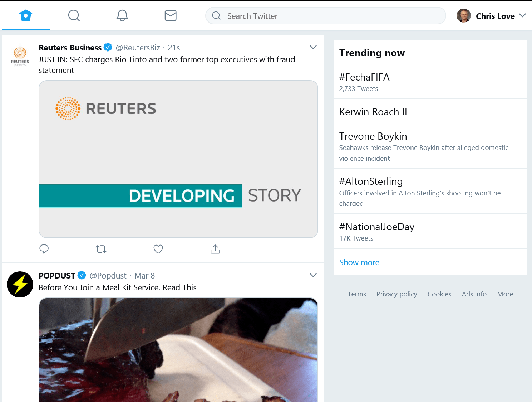Click the verified badge next to POPDUST
Viewport: 532px width, 402px height.
(x=82, y=275)
